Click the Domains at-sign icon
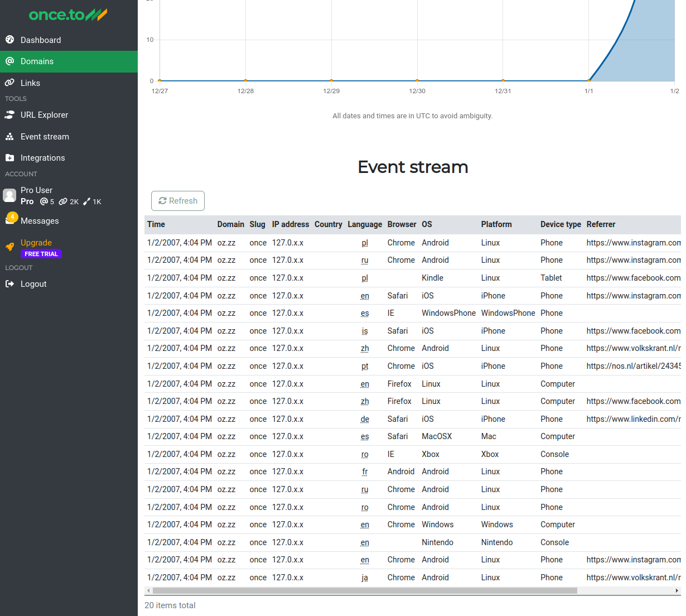The width and height of the screenshot is (686, 616). point(9,61)
